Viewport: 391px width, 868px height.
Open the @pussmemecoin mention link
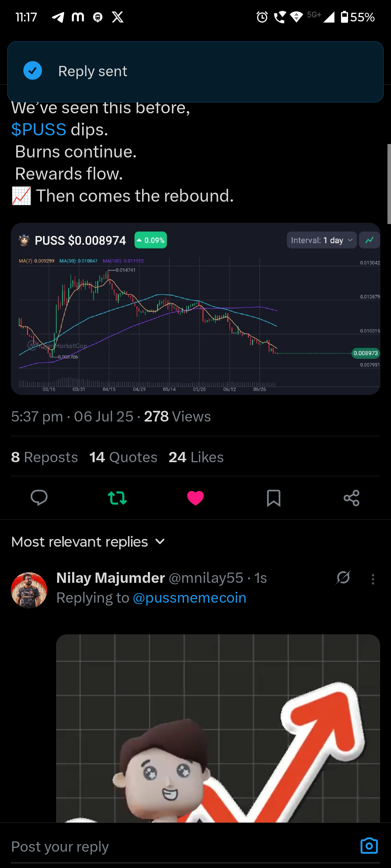(x=190, y=598)
